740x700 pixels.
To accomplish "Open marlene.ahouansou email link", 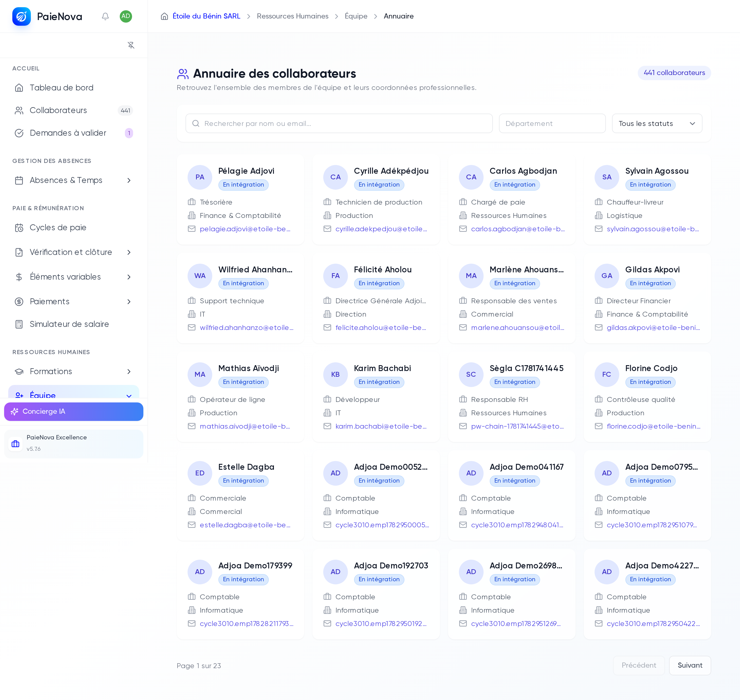I will pyautogui.click(x=517, y=328).
